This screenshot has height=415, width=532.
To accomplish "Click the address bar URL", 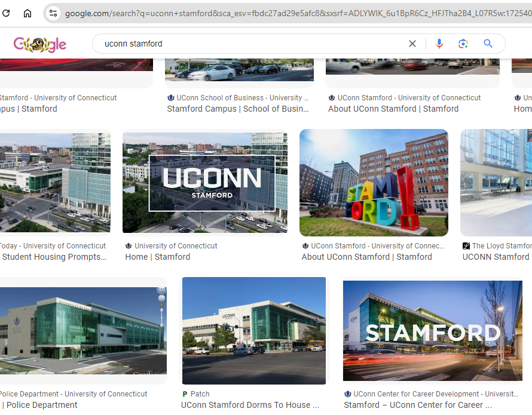I will pyautogui.click(x=298, y=13).
